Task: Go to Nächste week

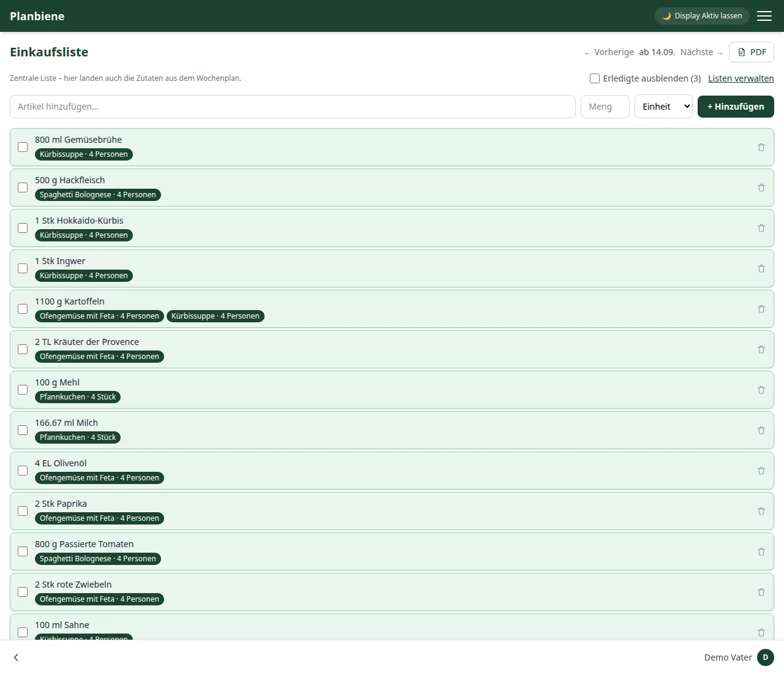Action: click(702, 52)
